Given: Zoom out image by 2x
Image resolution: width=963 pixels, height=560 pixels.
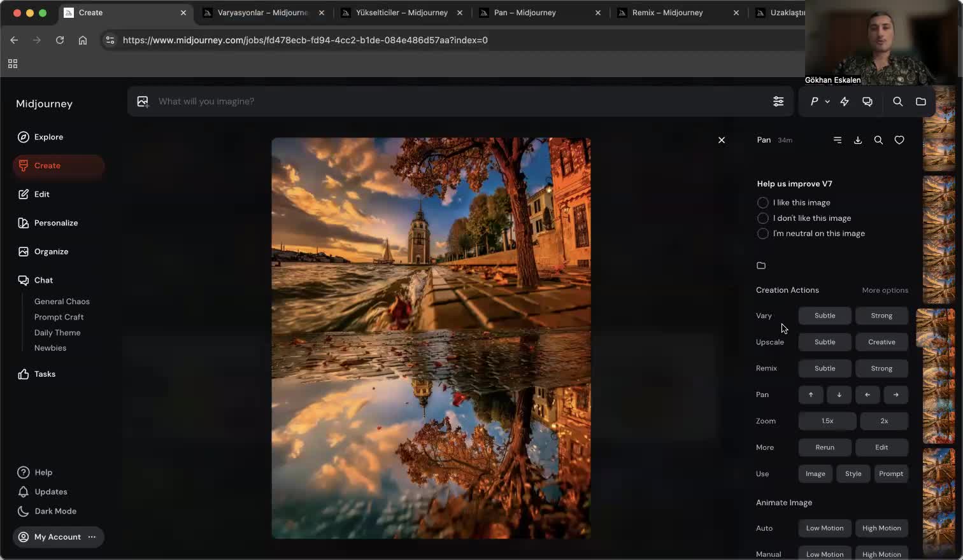Looking at the screenshot, I should (884, 421).
